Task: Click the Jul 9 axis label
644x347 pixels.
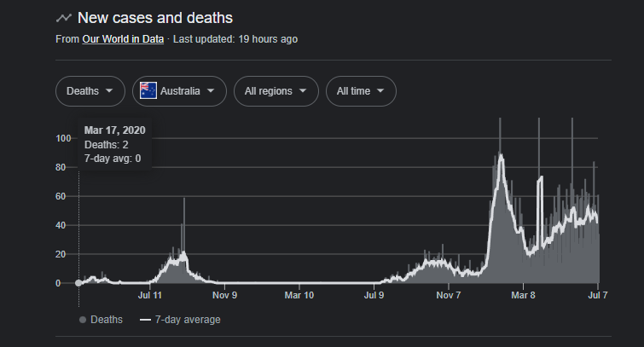Action: 374,296
